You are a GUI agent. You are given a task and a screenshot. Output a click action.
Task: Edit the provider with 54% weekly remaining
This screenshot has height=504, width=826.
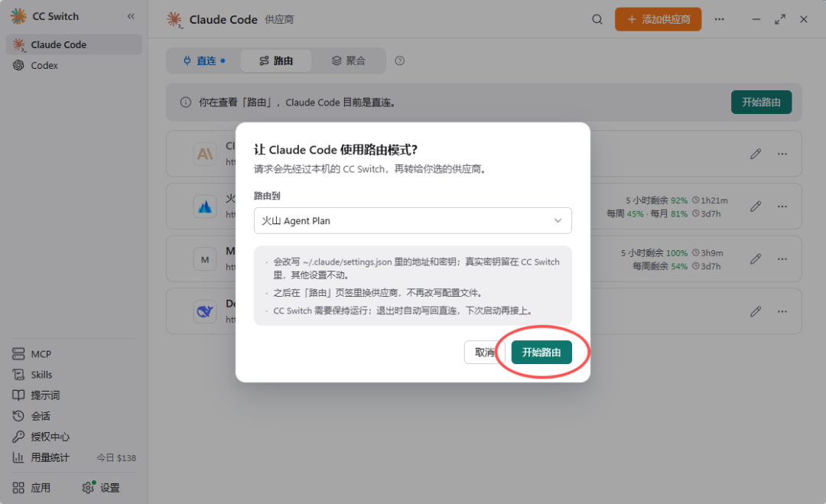(756, 259)
